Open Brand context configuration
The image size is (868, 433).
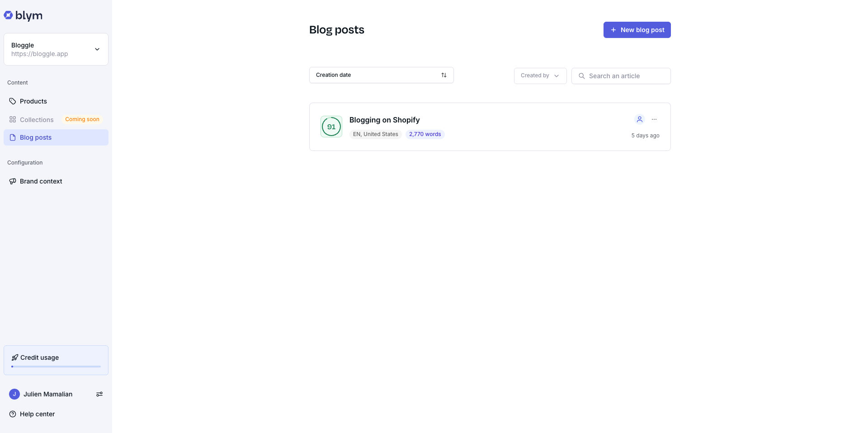41,181
